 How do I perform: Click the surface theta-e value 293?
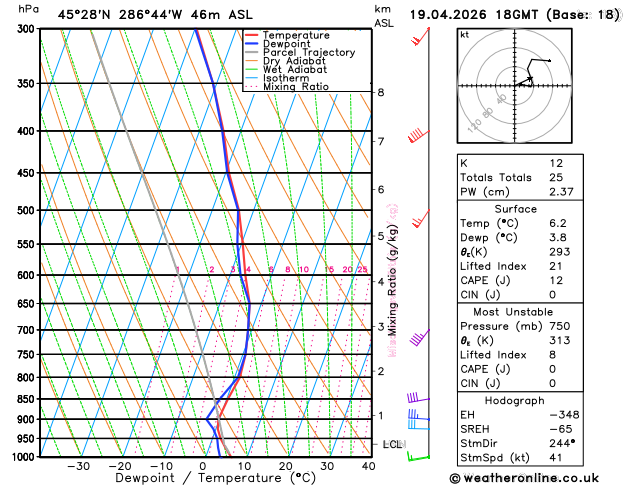[560, 252]
